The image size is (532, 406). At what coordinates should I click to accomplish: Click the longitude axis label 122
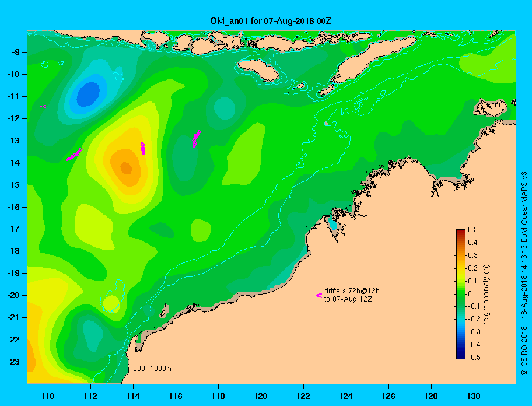point(303,396)
